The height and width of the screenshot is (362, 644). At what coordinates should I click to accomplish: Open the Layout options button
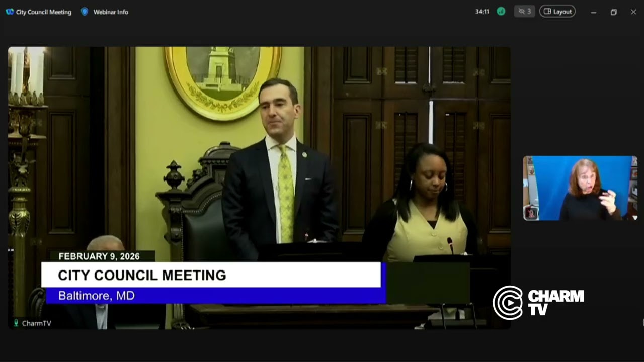click(x=557, y=12)
